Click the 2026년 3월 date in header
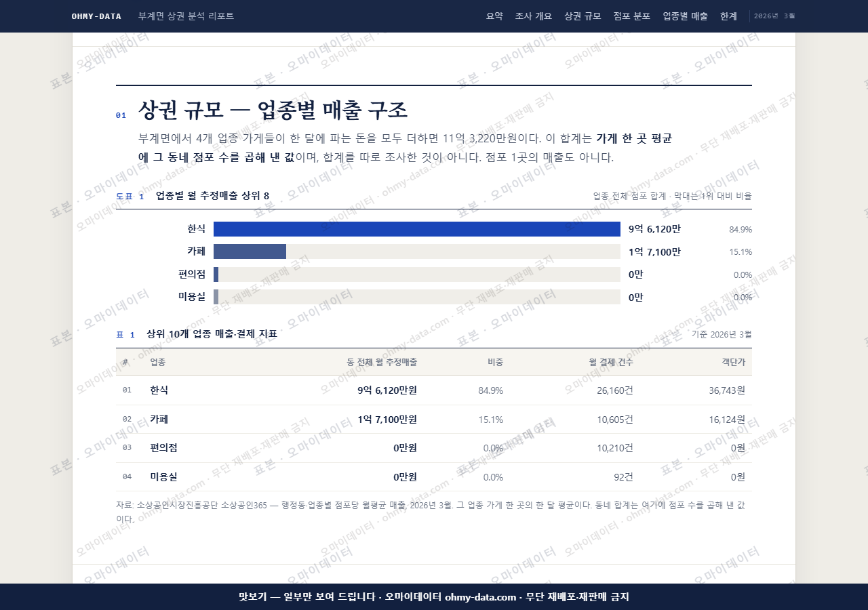This screenshot has height=610, width=868. 774,16
